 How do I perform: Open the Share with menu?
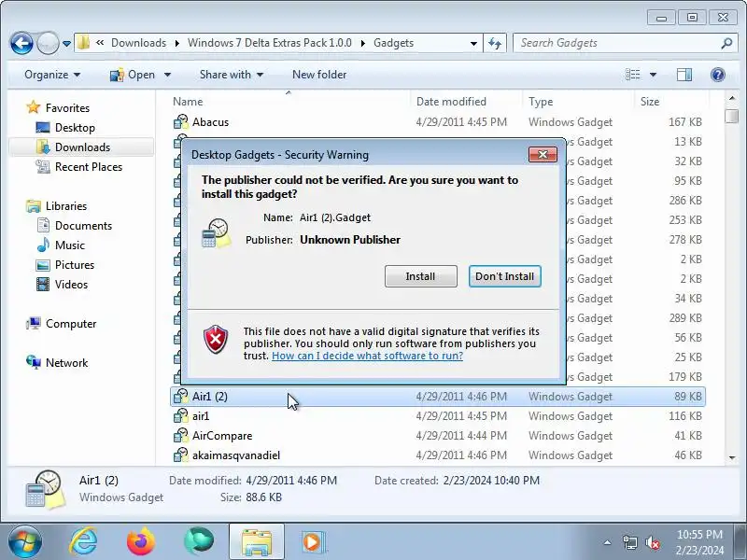[x=232, y=75]
